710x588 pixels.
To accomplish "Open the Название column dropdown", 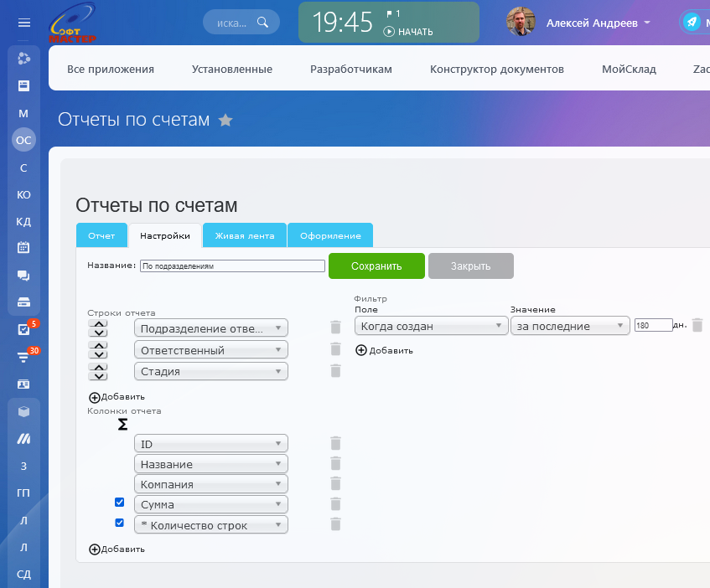I will pyautogui.click(x=211, y=464).
